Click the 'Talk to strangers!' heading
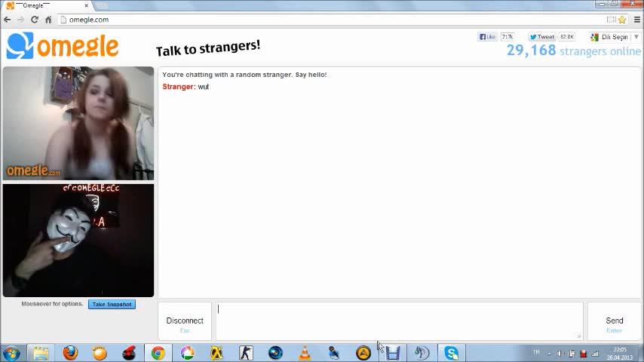This screenshot has height=362, width=644. point(208,48)
